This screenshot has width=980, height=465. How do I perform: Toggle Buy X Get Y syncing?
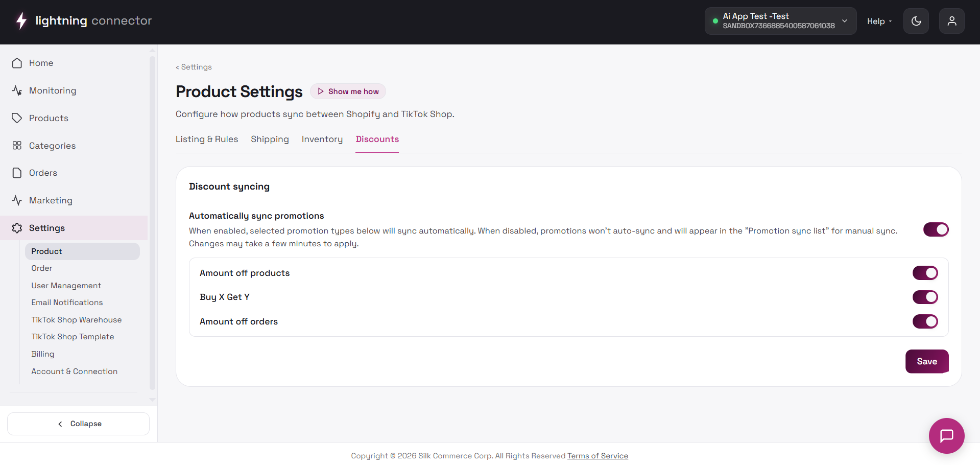(x=925, y=297)
